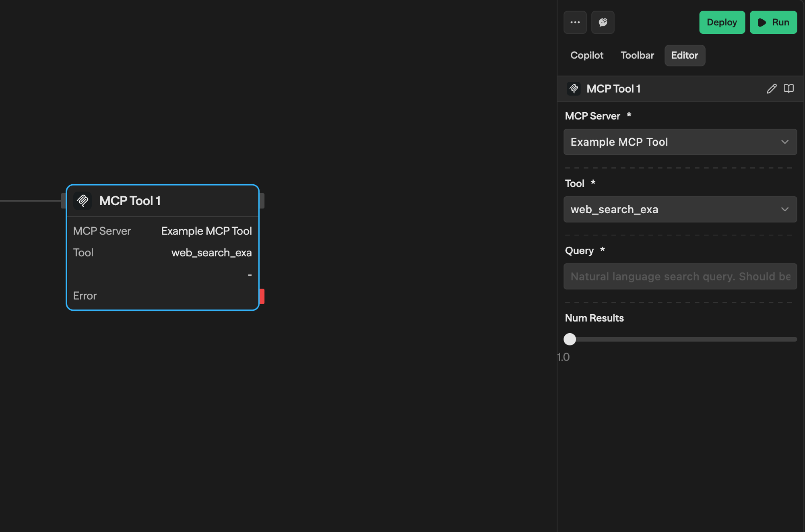Switch to the Toolbar tab
The image size is (805, 532).
click(637, 56)
